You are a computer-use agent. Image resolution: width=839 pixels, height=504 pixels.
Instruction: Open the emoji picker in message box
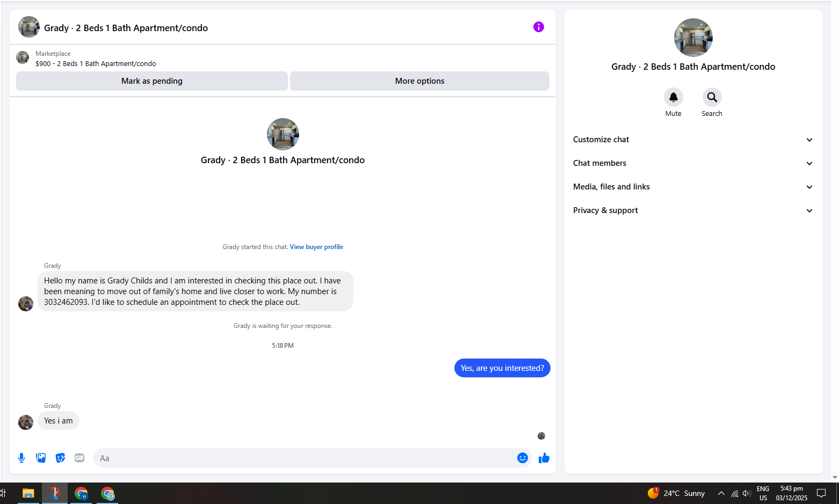pos(523,458)
